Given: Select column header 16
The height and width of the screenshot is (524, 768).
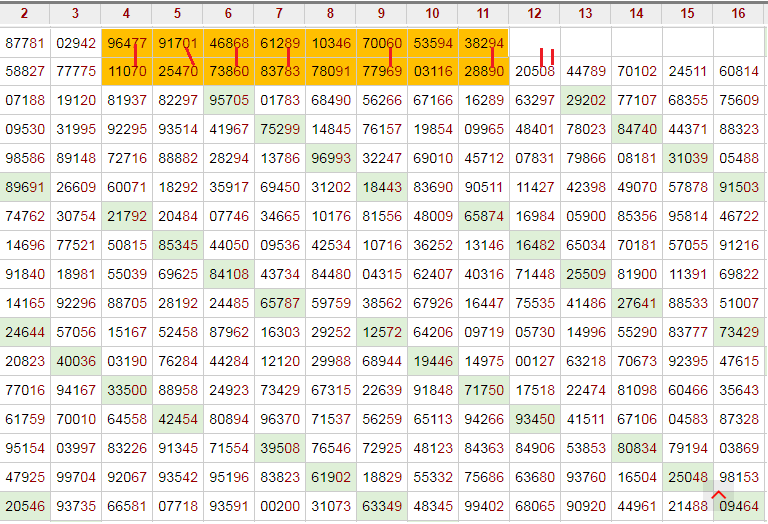Looking at the screenshot, I should click(x=738, y=13).
